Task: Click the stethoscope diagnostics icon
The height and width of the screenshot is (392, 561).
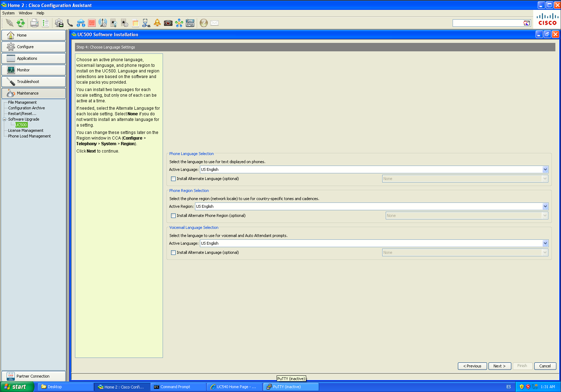Action: click(146, 23)
